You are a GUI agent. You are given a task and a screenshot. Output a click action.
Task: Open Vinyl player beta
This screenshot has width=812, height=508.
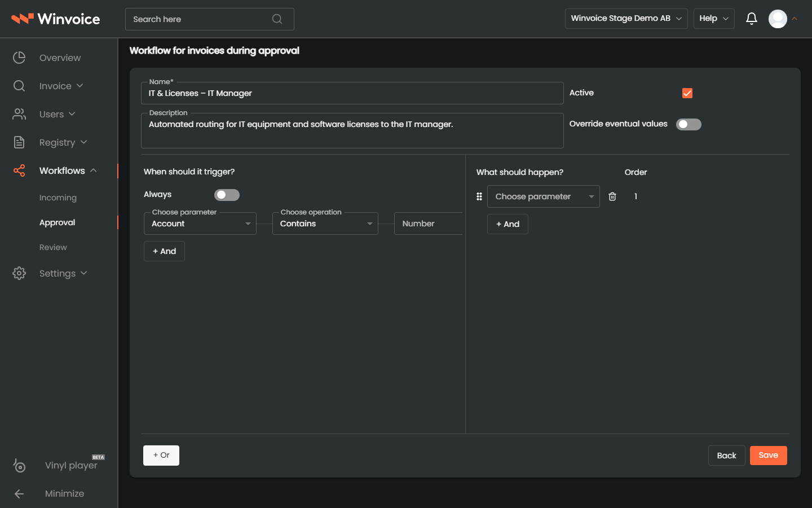point(71,465)
